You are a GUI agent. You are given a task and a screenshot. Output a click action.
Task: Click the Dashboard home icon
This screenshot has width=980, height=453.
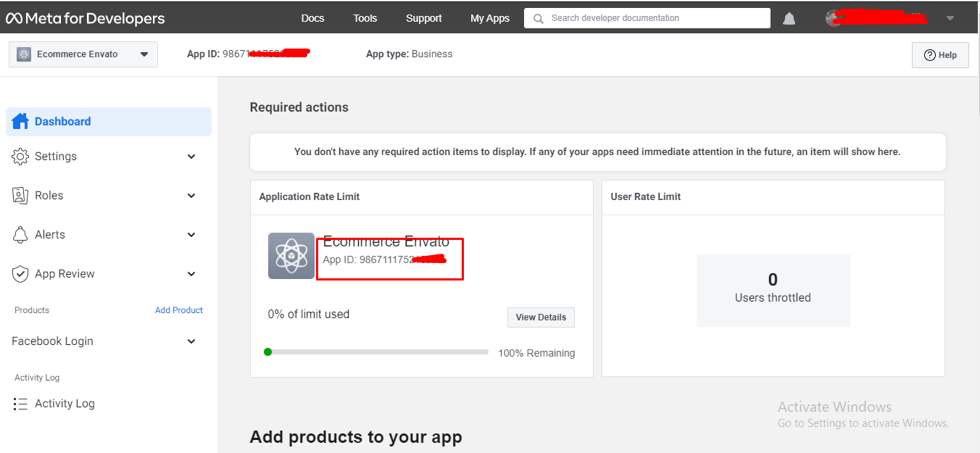20,121
